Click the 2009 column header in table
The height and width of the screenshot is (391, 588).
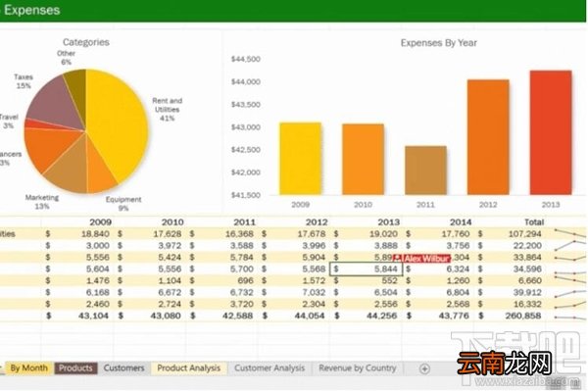coord(100,221)
